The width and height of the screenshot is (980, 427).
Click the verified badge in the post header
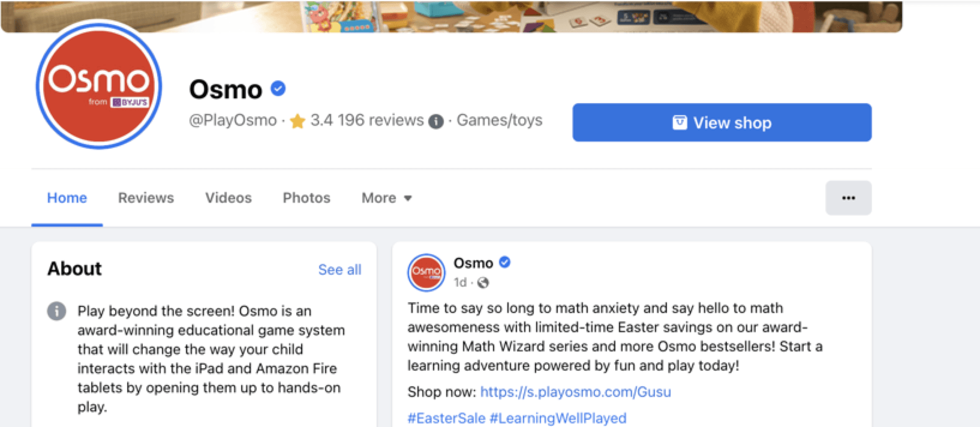click(504, 262)
